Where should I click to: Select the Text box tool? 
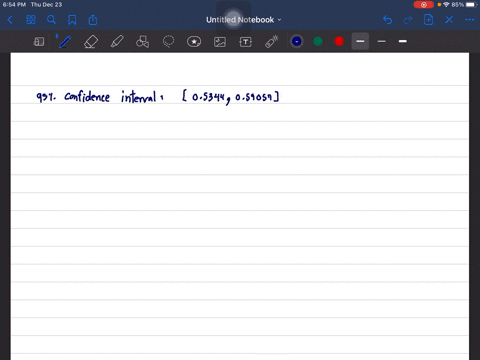click(246, 42)
